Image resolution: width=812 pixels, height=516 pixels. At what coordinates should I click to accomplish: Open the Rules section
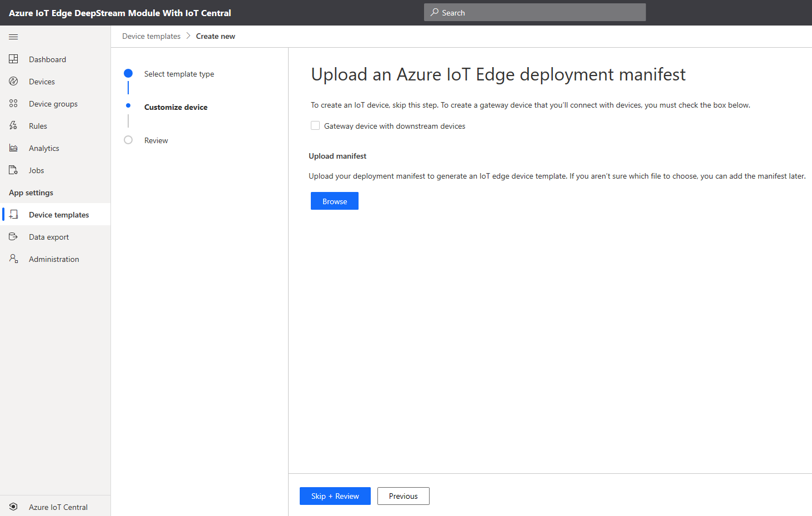[56, 125]
